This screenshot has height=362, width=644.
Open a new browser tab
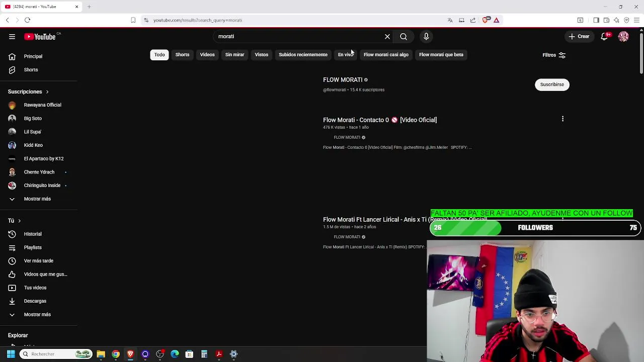pyautogui.click(x=89, y=7)
